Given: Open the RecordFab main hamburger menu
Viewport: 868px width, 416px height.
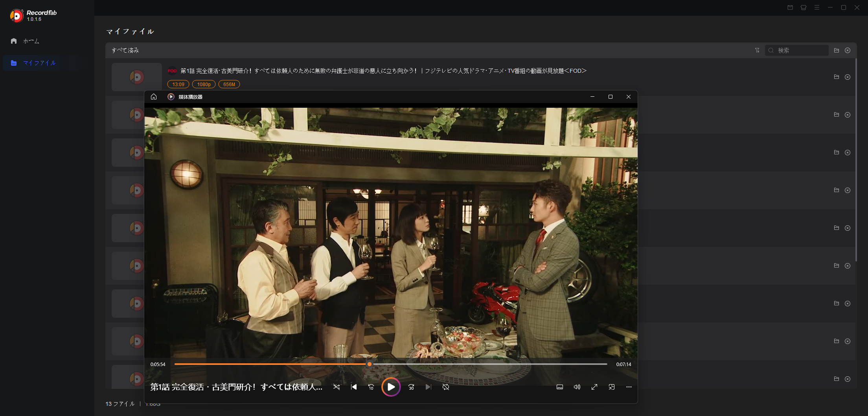Looking at the screenshot, I should pos(817,7).
